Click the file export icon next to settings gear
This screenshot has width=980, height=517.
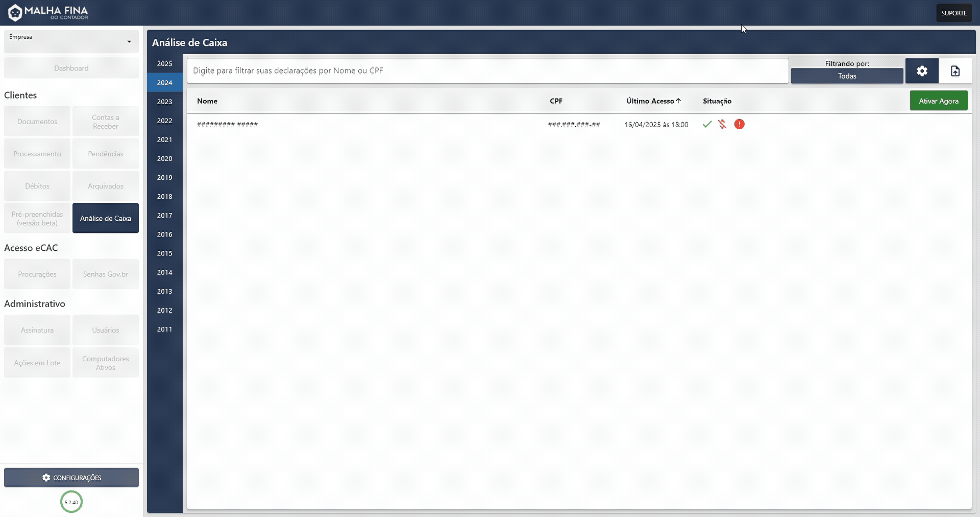coord(955,70)
